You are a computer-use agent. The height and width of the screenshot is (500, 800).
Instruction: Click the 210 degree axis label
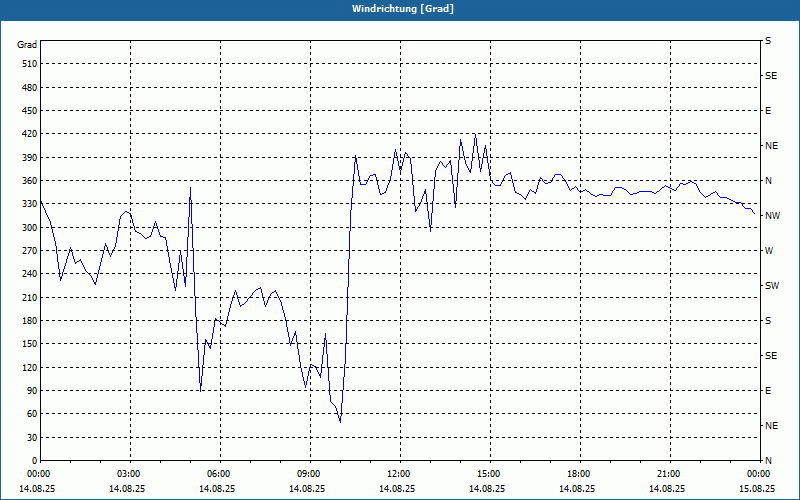pyautogui.click(x=30, y=297)
